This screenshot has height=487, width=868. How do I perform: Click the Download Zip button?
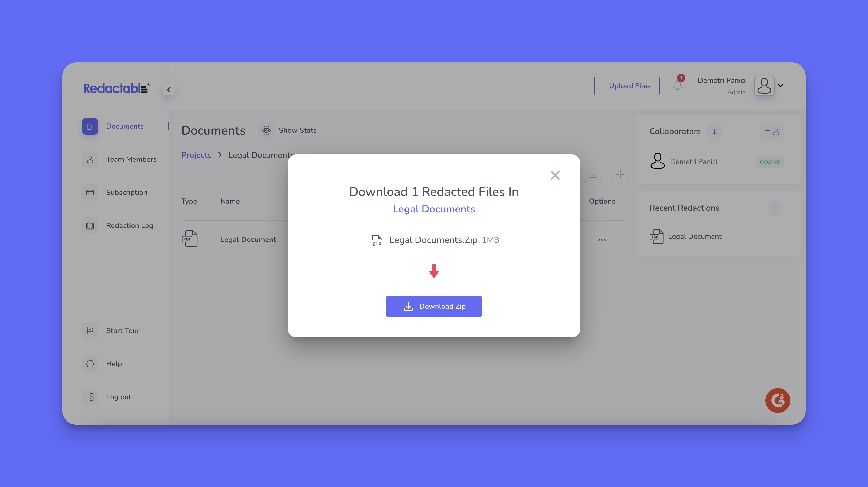(434, 306)
